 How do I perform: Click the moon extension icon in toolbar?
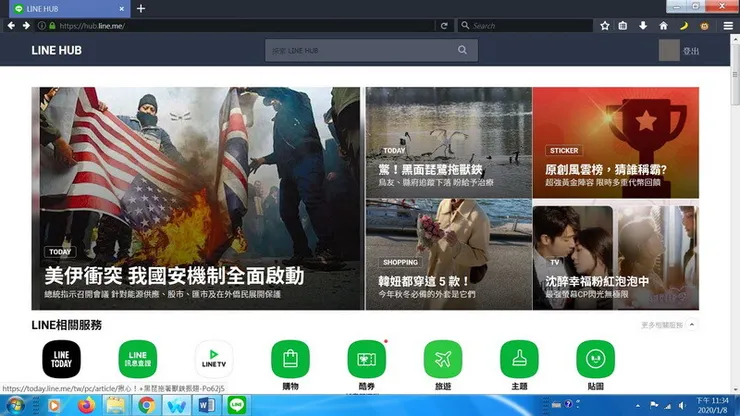684,26
